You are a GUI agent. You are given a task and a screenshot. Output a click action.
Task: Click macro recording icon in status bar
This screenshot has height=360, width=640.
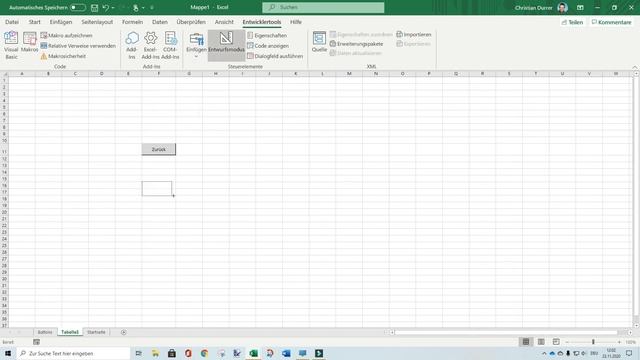(x=36, y=342)
